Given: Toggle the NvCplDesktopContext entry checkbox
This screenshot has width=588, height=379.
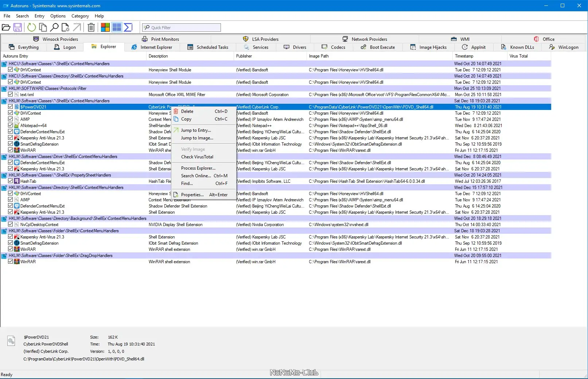Looking at the screenshot, I should click(x=11, y=225).
